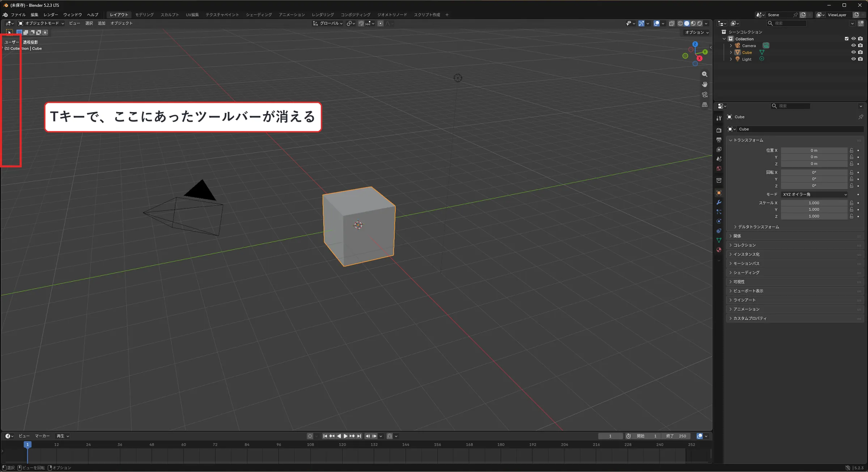Expand the Camera item in outliner
Viewport: 868px width, 472px height.
point(731,46)
